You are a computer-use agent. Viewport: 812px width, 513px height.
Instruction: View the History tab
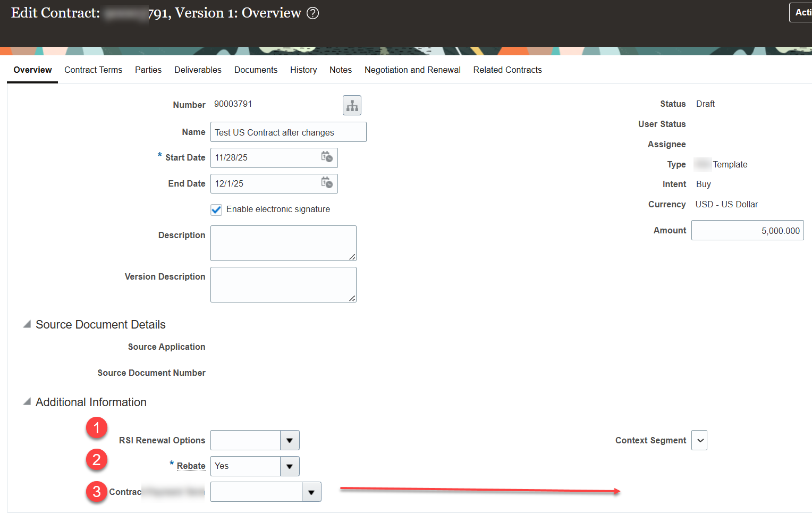303,70
